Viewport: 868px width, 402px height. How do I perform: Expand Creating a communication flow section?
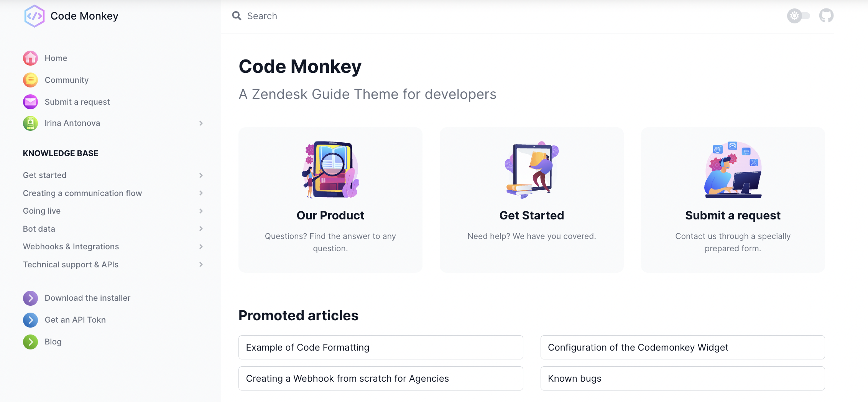[x=201, y=193]
